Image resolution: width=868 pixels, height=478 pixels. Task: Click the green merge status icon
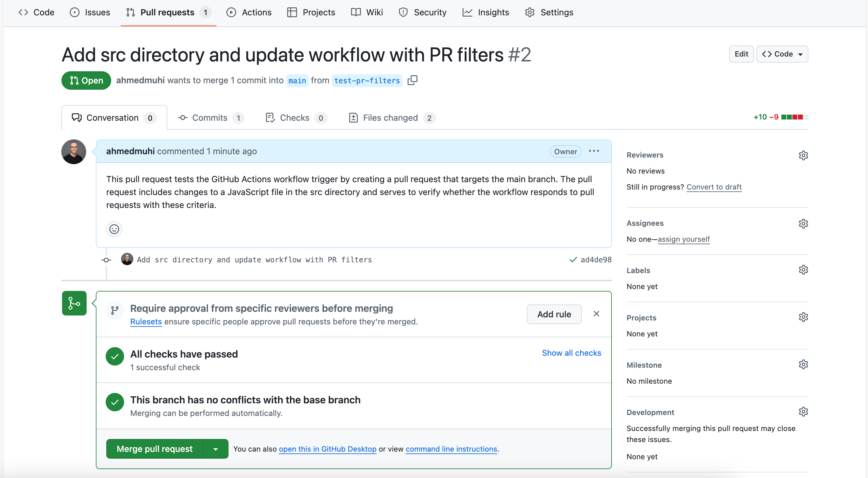[x=74, y=303]
